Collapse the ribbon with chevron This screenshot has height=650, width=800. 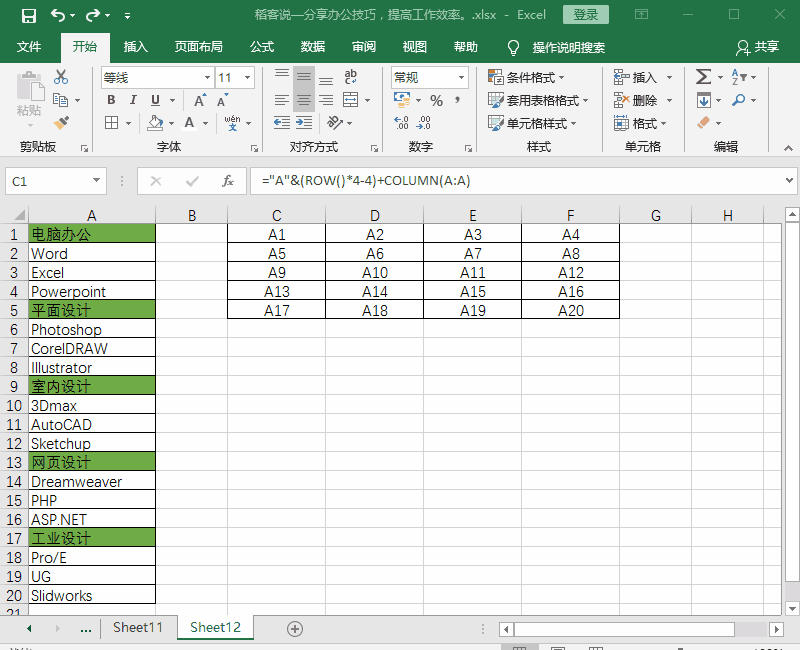coord(788,148)
